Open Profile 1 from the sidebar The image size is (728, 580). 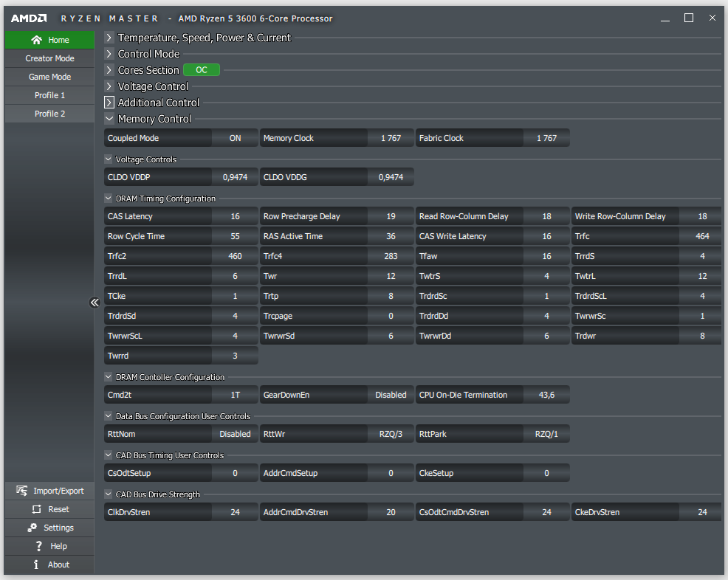pyautogui.click(x=49, y=95)
